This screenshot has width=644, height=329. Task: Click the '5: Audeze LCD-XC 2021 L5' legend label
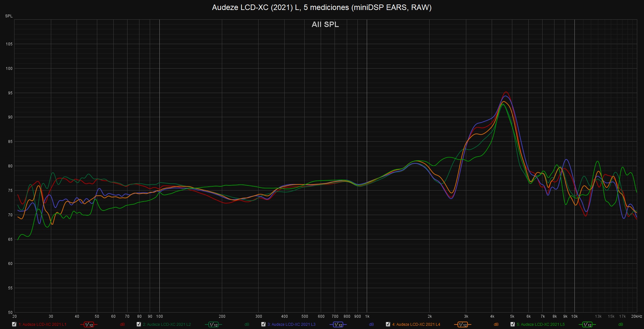point(541,324)
